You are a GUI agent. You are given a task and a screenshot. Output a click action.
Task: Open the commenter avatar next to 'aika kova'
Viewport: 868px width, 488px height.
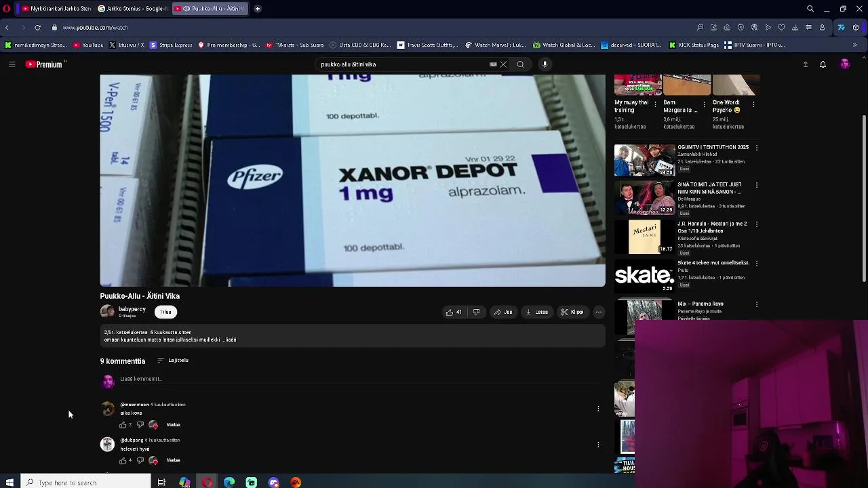(107, 409)
